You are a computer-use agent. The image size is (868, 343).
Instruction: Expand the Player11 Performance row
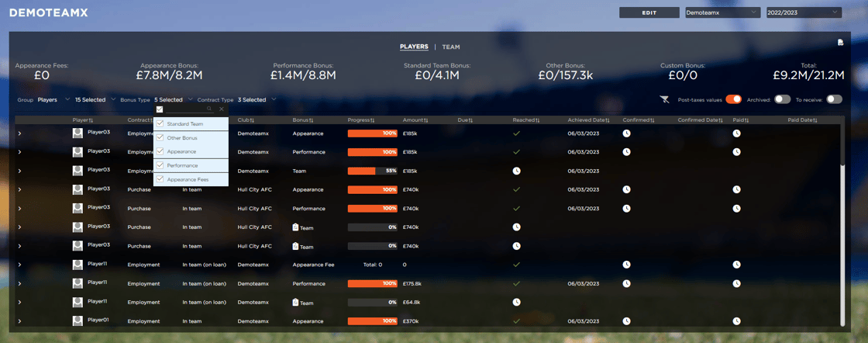click(x=19, y=284)
